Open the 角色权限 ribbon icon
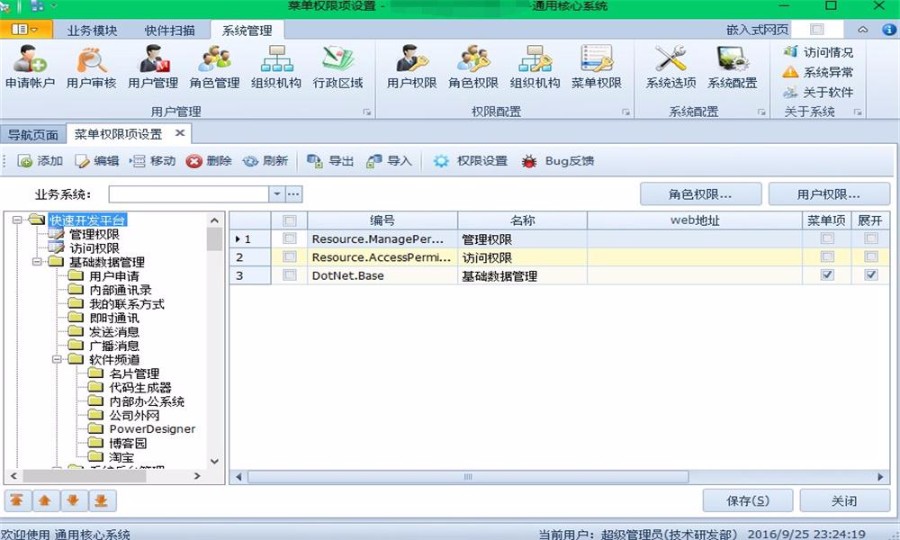The height and width of the screenshot is (540, 900). [474, 67]
